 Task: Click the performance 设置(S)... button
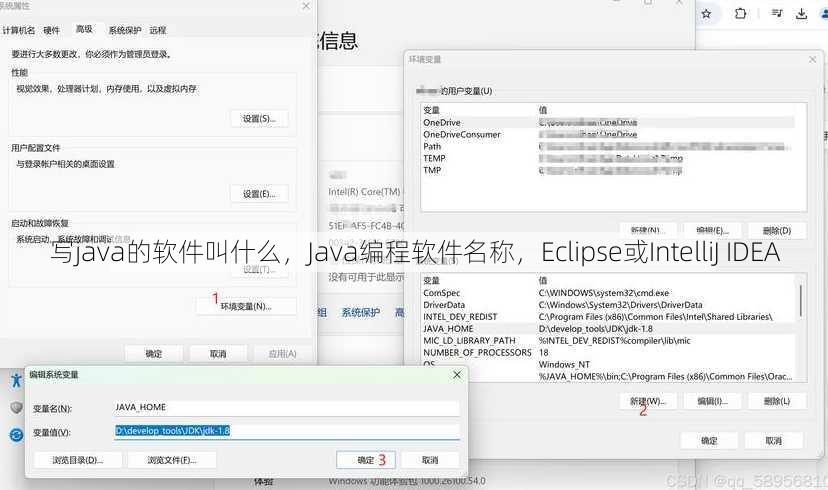(259, 119)
